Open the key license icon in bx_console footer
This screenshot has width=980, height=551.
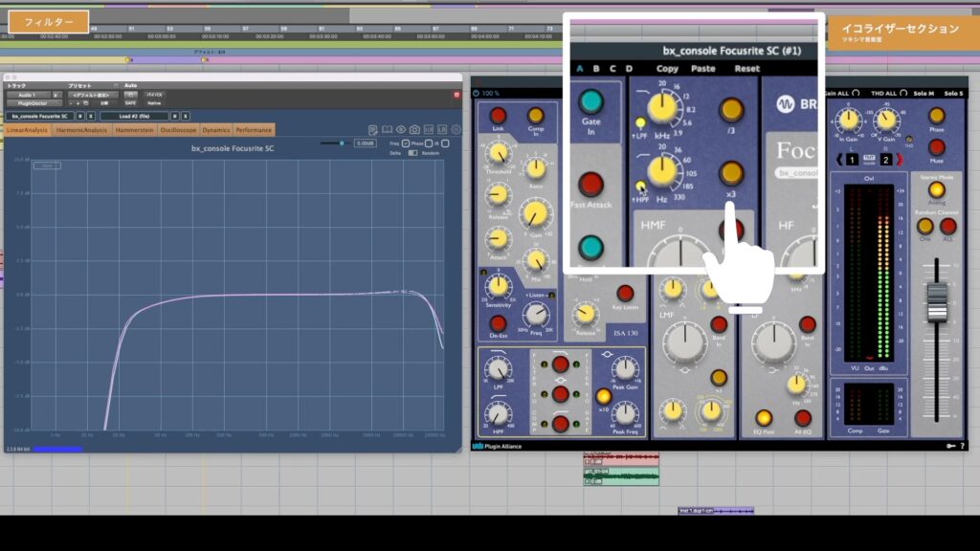pyautogui.click(x=950, y=446)
